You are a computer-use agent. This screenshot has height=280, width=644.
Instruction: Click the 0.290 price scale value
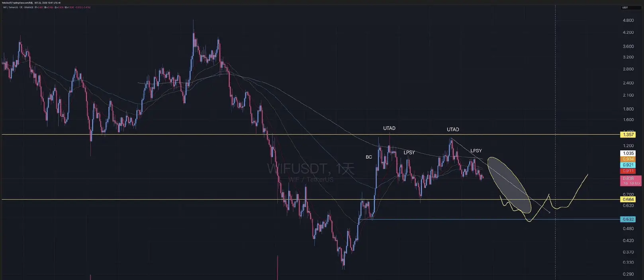628,274
